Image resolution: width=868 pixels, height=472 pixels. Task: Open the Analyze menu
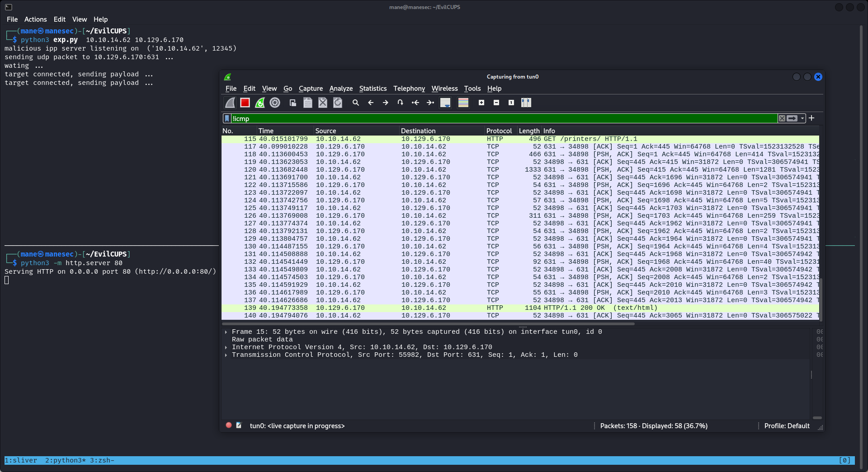tap(341, 89)
